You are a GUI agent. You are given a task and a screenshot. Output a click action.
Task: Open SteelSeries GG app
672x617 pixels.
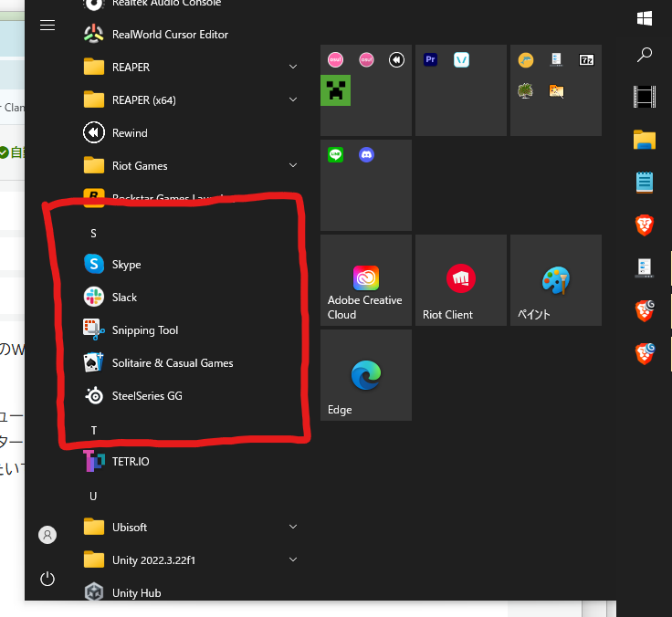(x=133, y=396)
